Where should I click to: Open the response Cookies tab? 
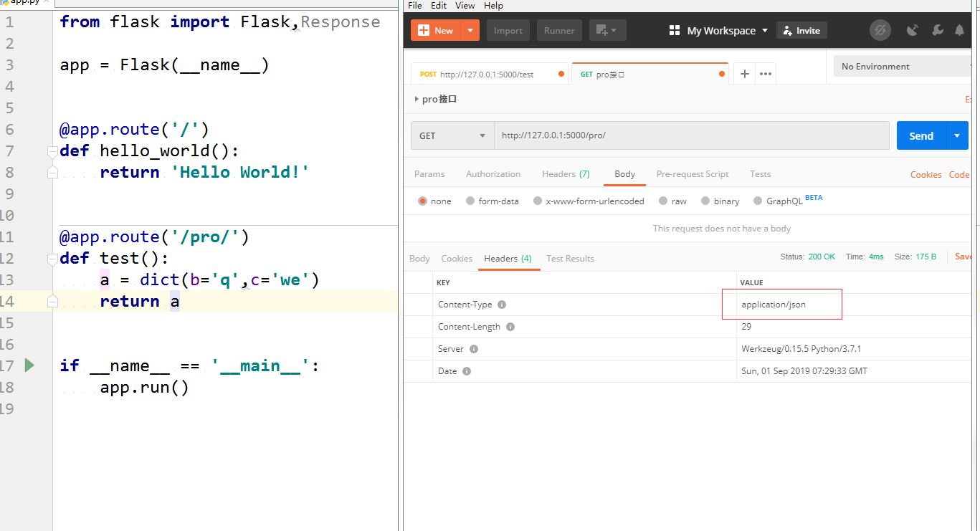point(457,259)
